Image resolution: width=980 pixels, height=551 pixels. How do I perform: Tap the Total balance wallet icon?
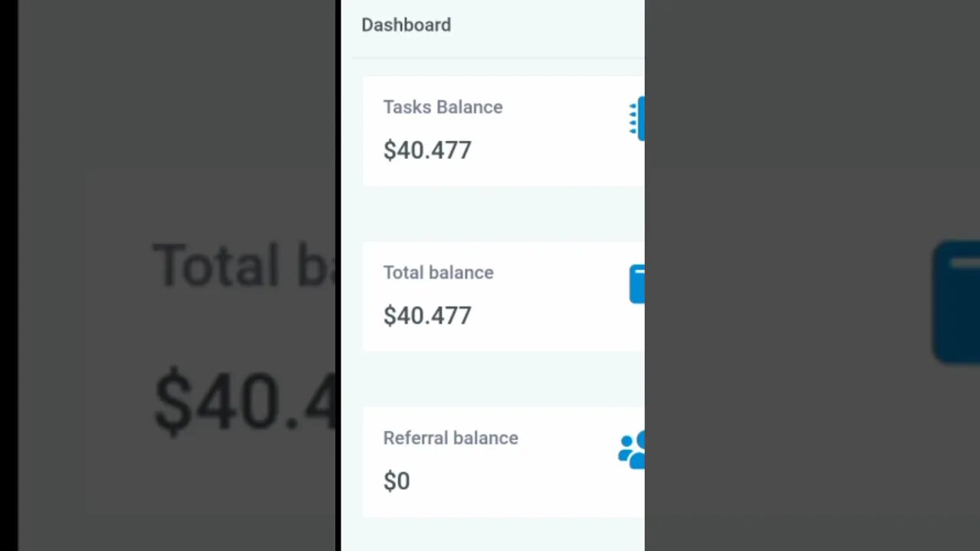637,284
